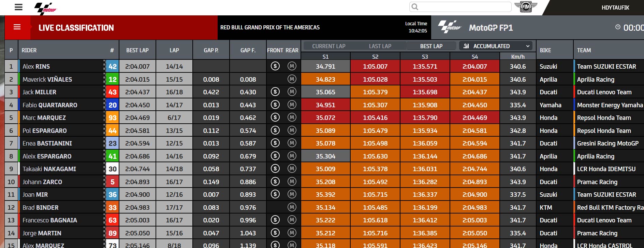Click Francesco Bagnaia front soft tyre icon

[275, 220]
